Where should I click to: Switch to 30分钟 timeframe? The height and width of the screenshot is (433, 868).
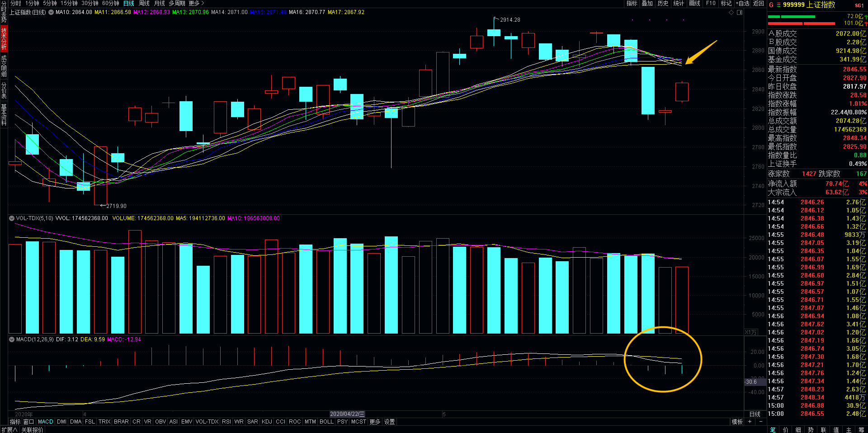(x=90, y=3)
